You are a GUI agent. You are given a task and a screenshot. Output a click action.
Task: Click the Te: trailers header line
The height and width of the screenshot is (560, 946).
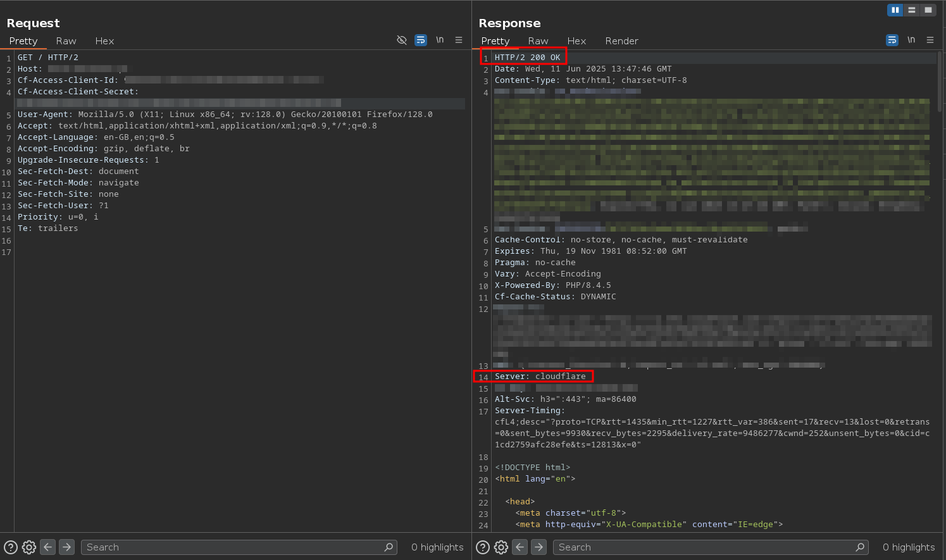(48, 228)
